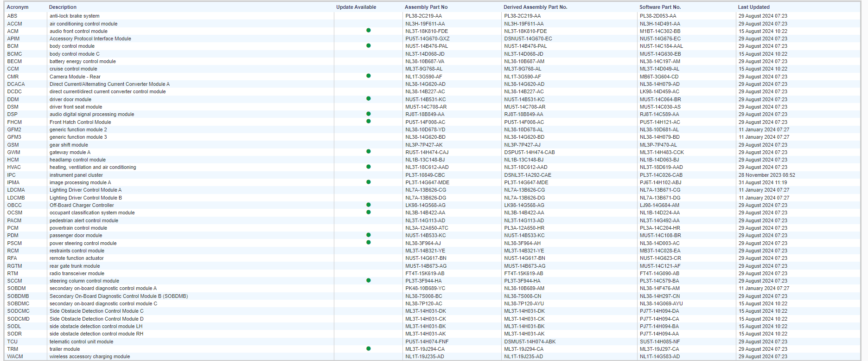Sort by the Acronym column header

point(18,7)
